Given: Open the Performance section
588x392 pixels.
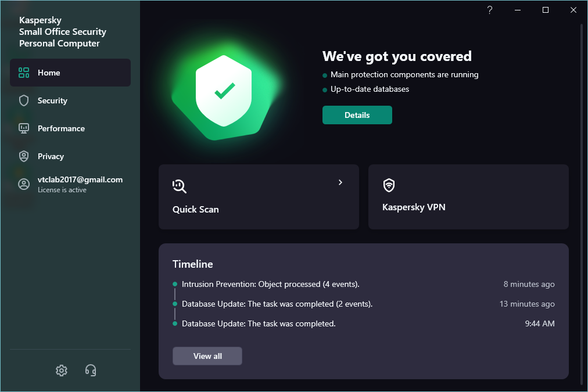Looking at the screenshot, I should pos(61,128).
